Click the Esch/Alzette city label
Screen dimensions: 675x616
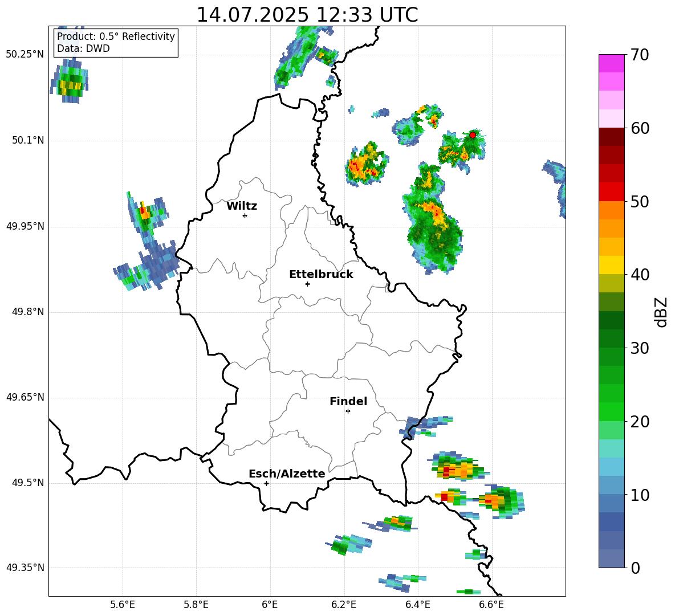click(x=287, y=474)
